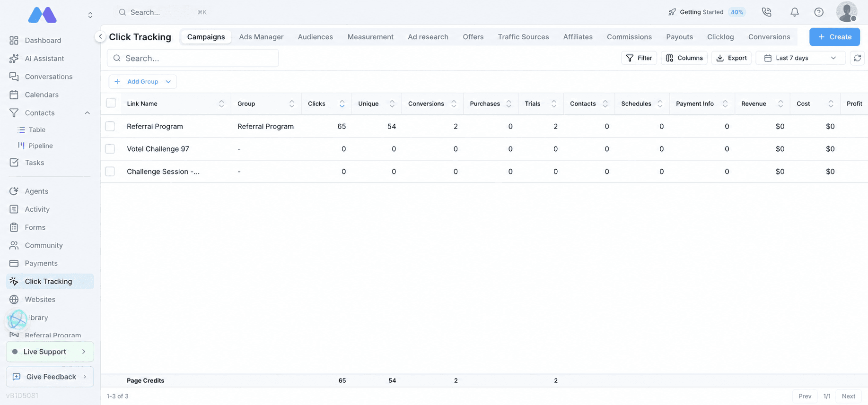
Task: Go to the Next page
Action: (x=848, y=396)
